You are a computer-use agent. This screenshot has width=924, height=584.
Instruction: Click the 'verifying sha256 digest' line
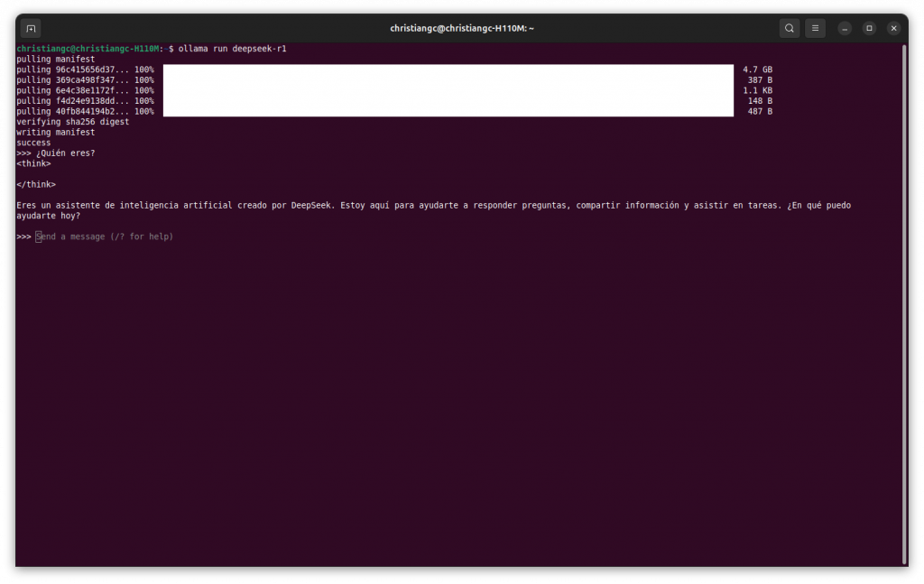click(72, 122)
